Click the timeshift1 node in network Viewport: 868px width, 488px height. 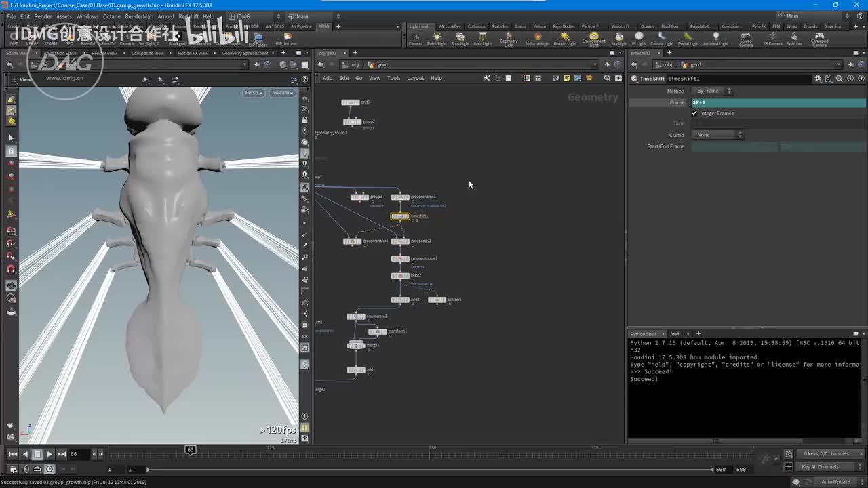pos(400,216)
